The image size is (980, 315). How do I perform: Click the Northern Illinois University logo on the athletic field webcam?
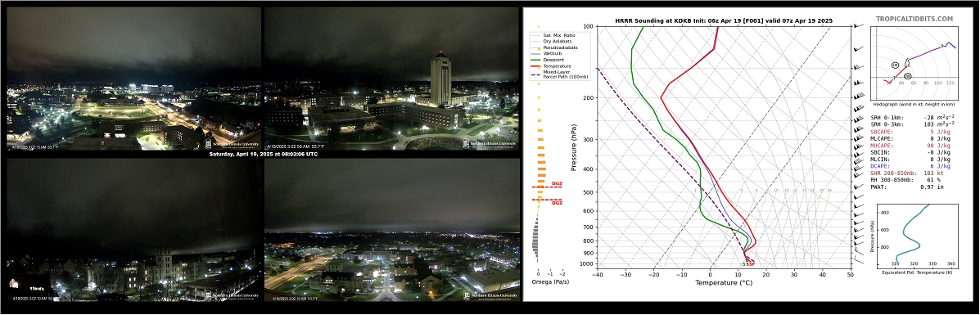[x=233, y=143]
